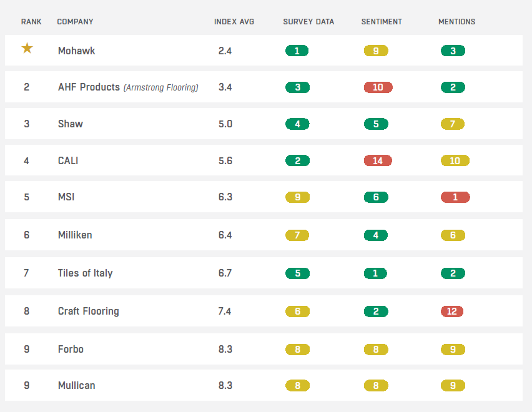Viewport: 532px width, 412px height.
Task: Open the Mullican company entry
Action: click(x=76, y=385)
